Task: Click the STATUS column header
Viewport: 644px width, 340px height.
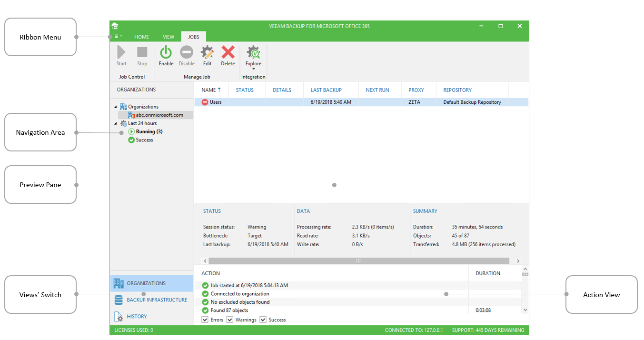Action: tap(245, 90)
